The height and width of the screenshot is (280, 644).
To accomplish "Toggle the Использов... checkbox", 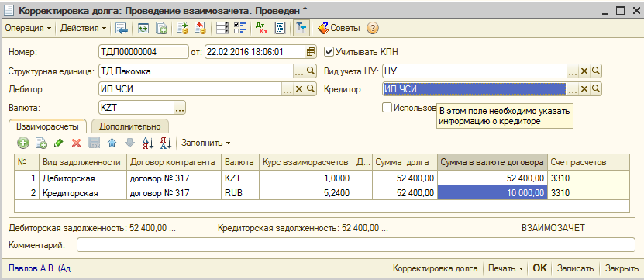I will [x=387, y=107].
